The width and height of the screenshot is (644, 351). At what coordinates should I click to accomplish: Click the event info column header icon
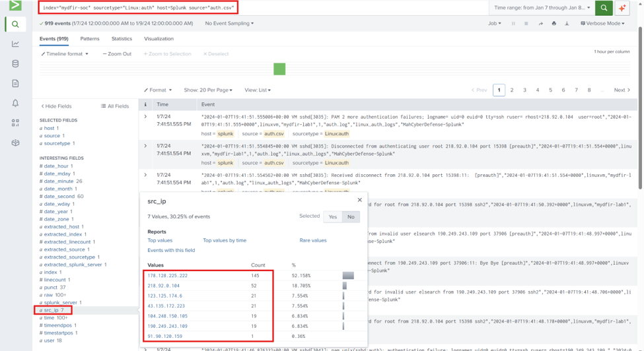(x=145, y=104)
